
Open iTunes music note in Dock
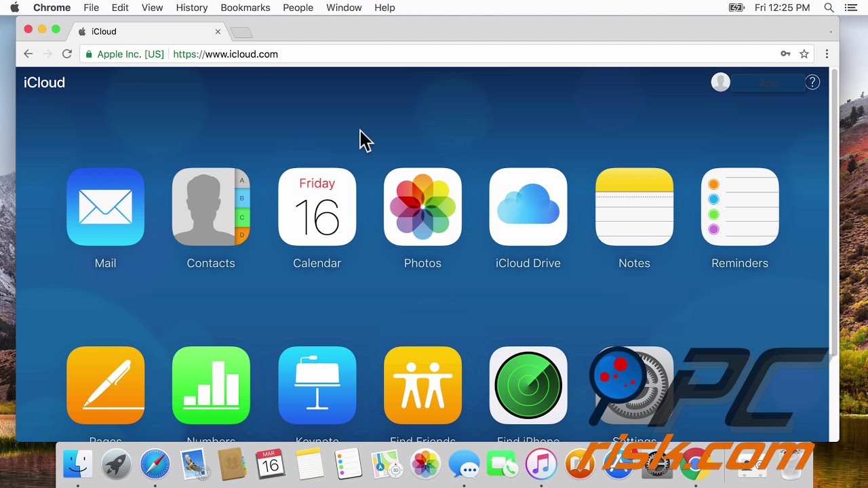[x=541, y=465]
